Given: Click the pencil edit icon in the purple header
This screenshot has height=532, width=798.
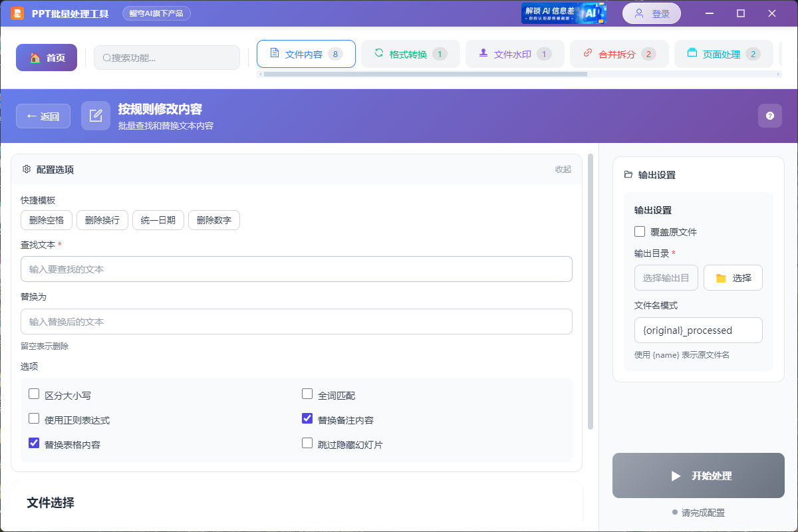Looking at the screenshot, I should click(x=96, y=116).
